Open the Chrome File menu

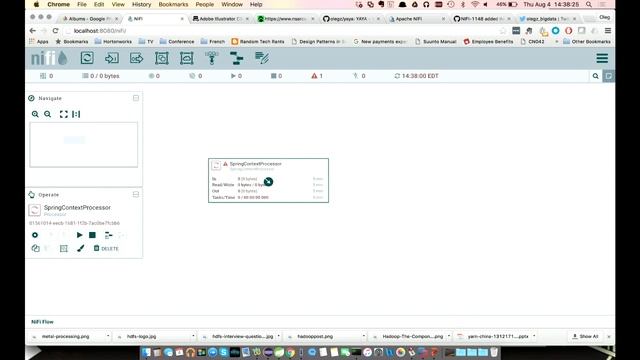click(x=82, y=4)
